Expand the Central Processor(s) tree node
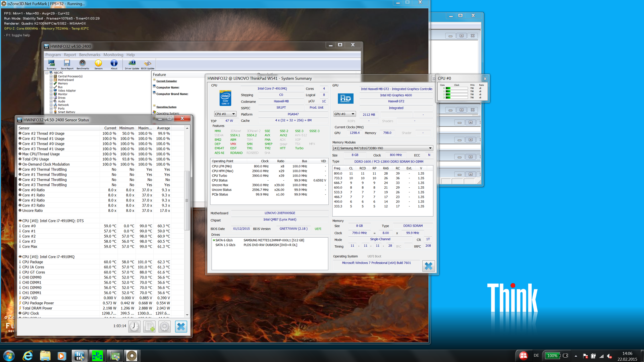Image resolution: width=644 pixels, height=362 pixels. pos(51,76)
